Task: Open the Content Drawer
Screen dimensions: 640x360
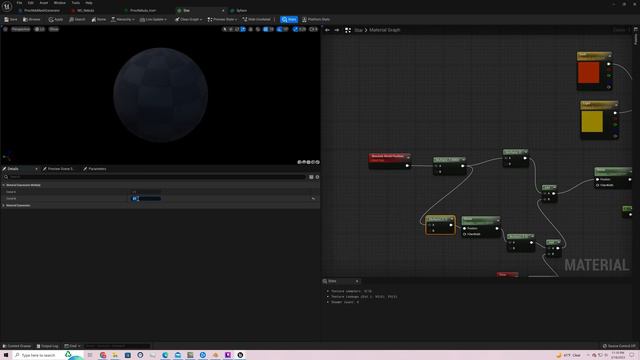Action: tap(17, 346)
